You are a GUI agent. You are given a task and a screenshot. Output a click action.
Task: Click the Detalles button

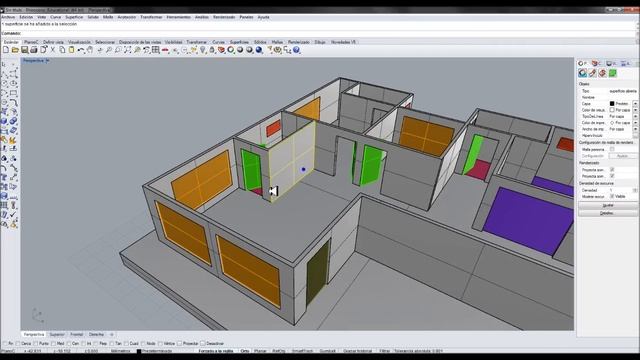608,213
